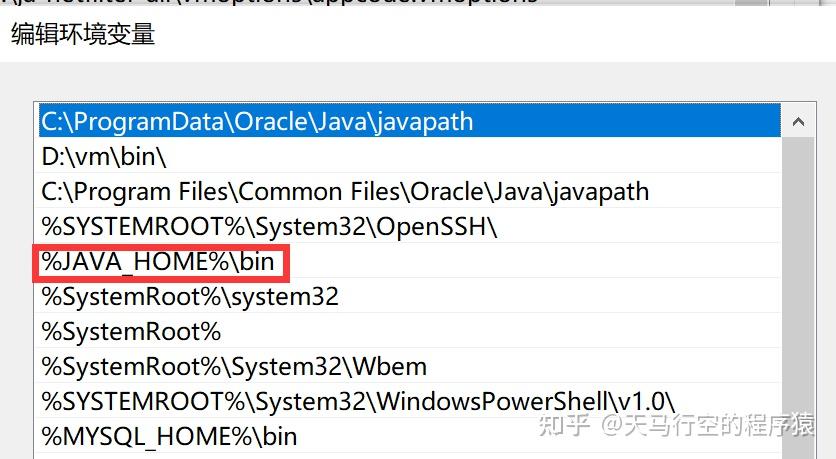Select the WindowsPowerShell\v1.0\ path entry
This screenshot has width=836, height=459.
click(358, 401)
